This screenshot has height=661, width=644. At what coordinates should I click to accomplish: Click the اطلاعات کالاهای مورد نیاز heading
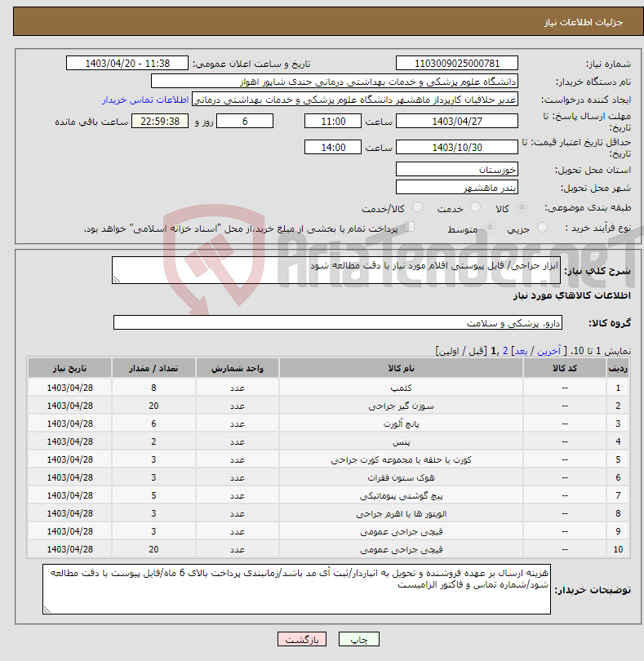coord(572,295)
